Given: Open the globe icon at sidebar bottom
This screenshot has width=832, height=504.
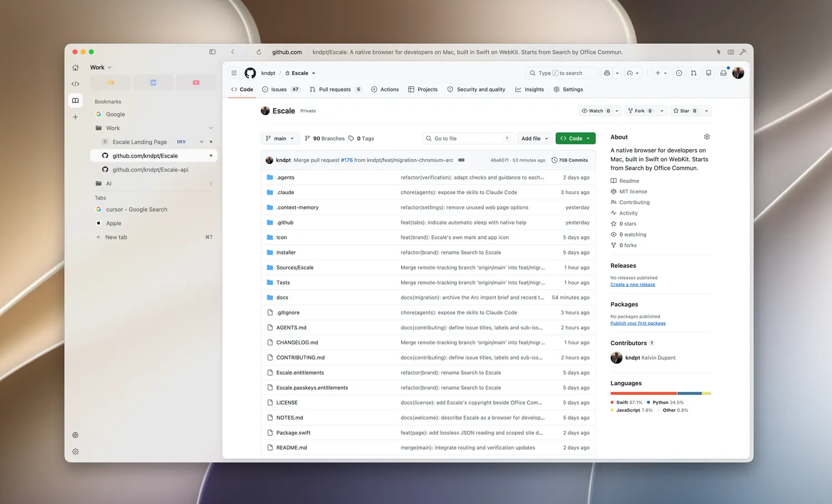Looking at the screenshot, I should [x=75, y=435].
